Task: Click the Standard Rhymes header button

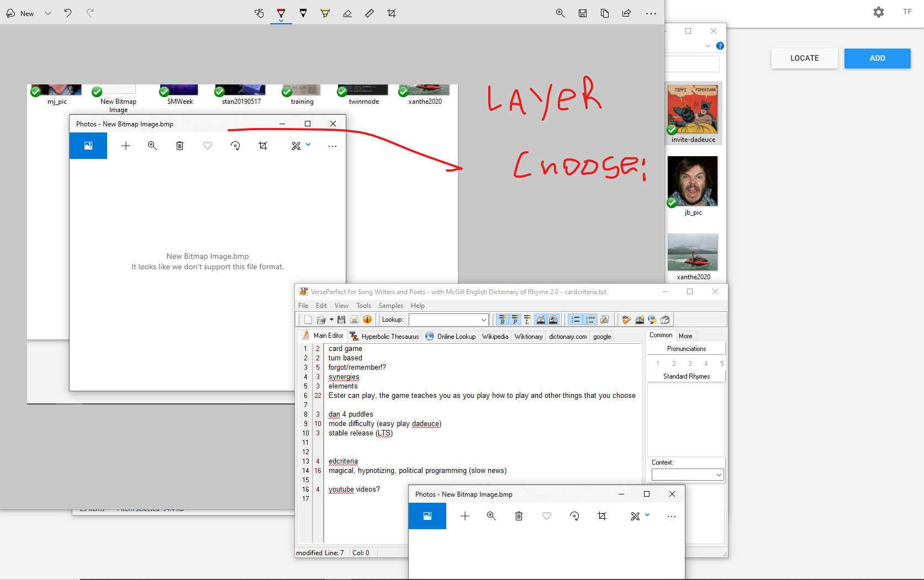Action: click(x=686, y=376)
